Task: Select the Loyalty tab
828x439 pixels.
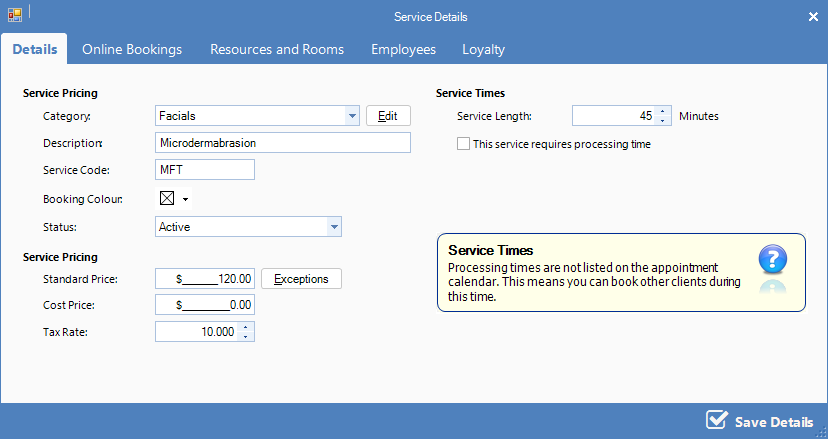Action: tap(483, 49)
